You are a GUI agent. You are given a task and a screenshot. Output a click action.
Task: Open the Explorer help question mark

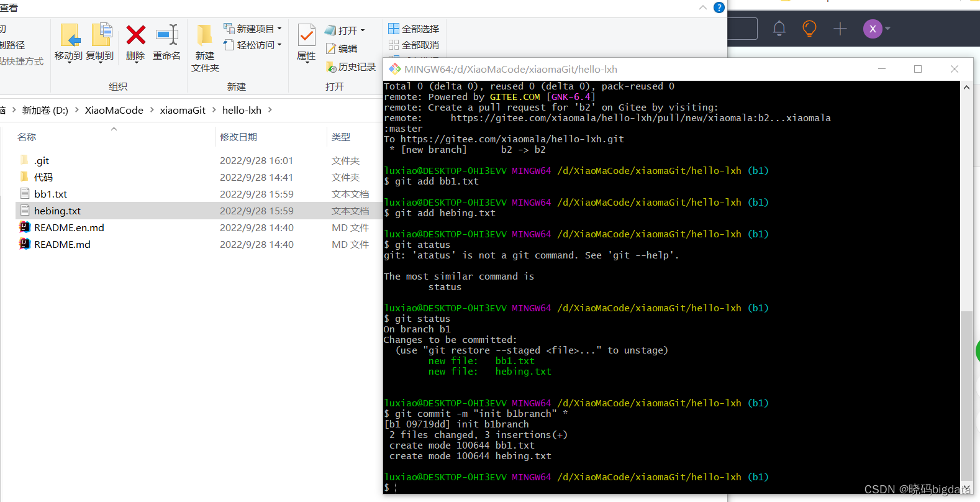click(719, 7)
